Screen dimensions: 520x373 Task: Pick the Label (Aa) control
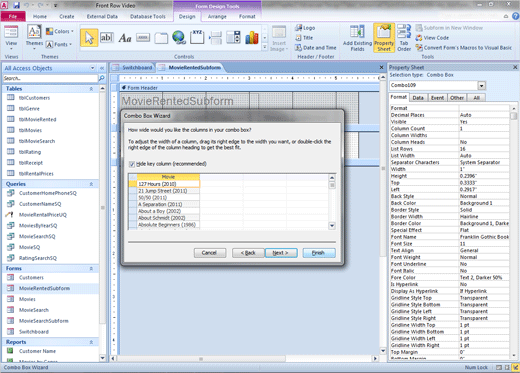click(125, 38)
